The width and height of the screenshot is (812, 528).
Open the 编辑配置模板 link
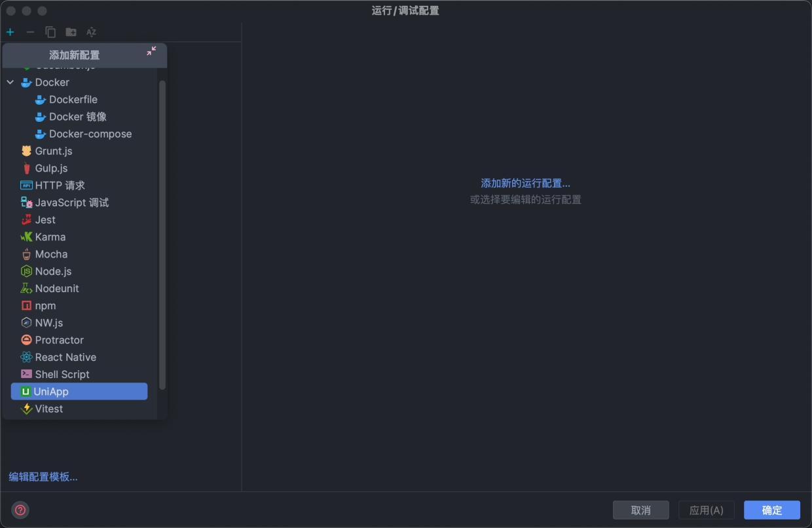point(43,477)
